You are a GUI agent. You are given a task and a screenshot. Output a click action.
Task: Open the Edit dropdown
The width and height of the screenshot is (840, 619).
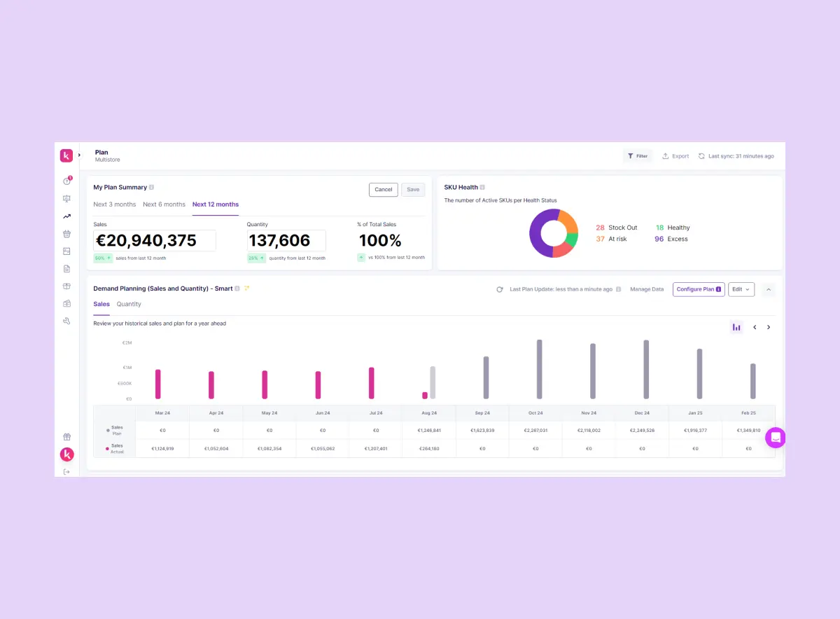pos(741,289)
